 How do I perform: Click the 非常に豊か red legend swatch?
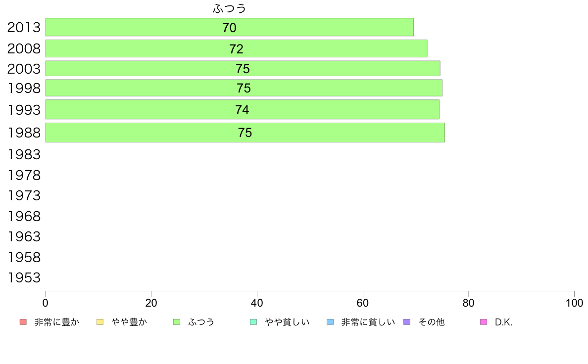pos(23,322)
